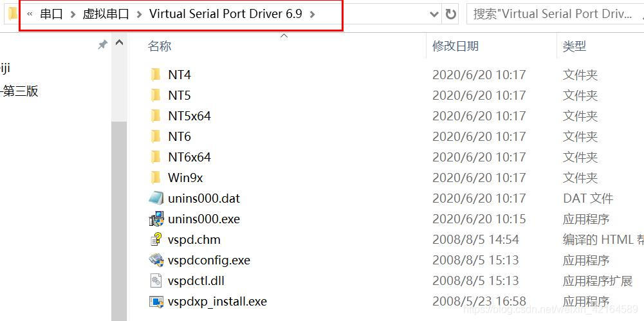
Task: Click the vspdxp_install.exe installer icon
Action: point(156,301)
